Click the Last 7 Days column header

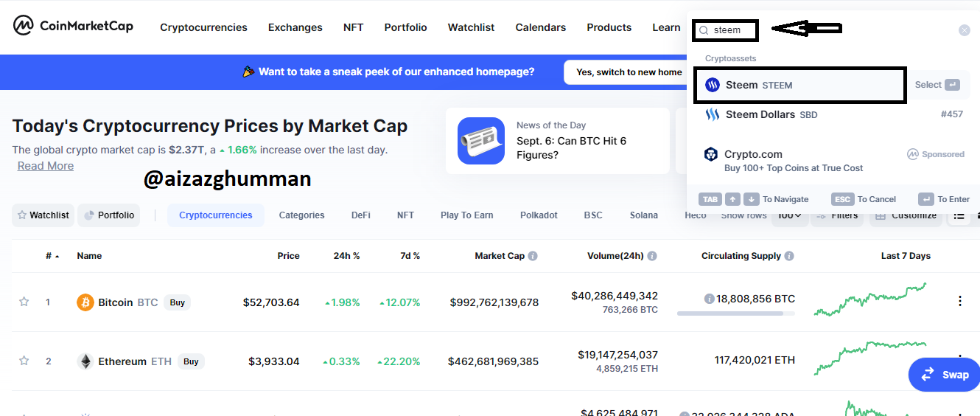pyautogui.click(x=906, y=256)
